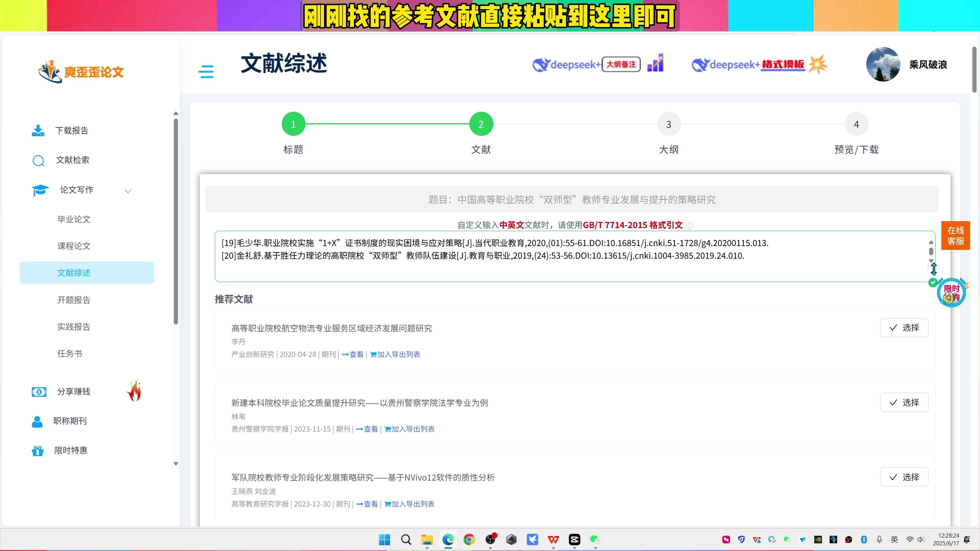Click the person icon beside 职称期刊

[x=37, y=421]
